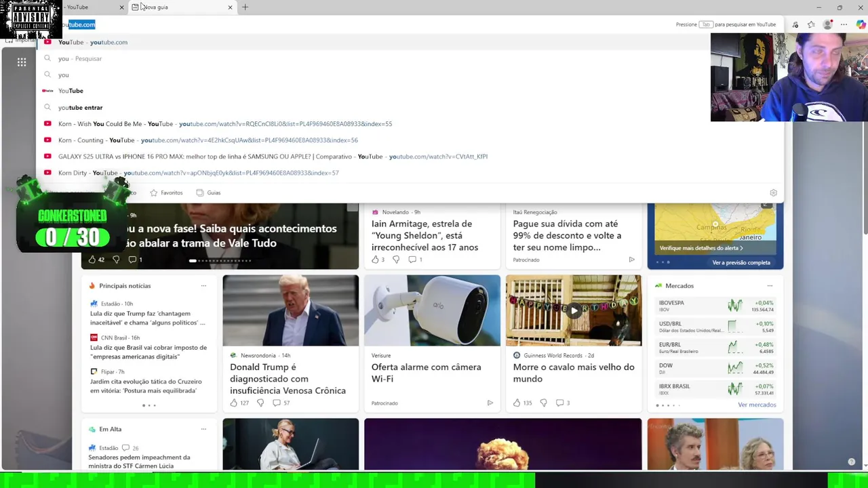
Task: Pick the plain 'you' search suggestion
Action: point(410,75)
